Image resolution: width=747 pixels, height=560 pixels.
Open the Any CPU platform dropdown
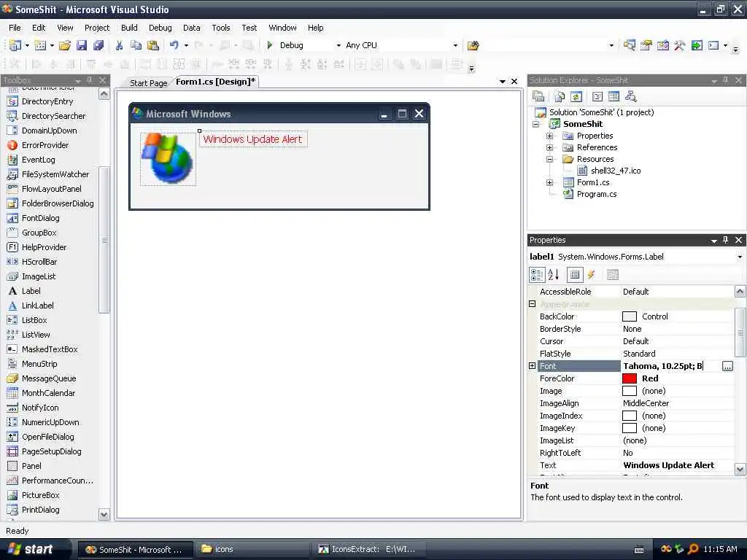pos(455,45)
